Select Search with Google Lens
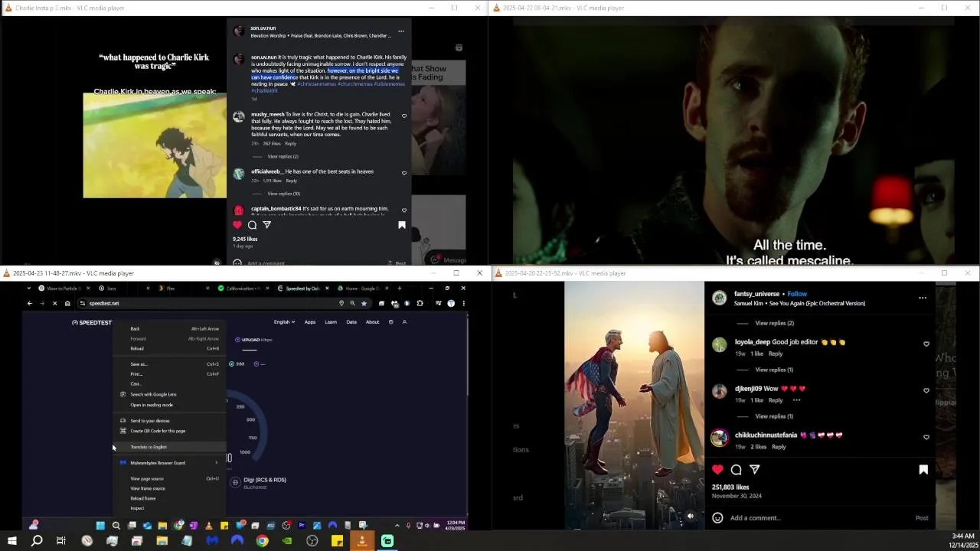Image resolution: width=980 pixels, height=551 pixels. pyautogui.click(x=170, y=395)
